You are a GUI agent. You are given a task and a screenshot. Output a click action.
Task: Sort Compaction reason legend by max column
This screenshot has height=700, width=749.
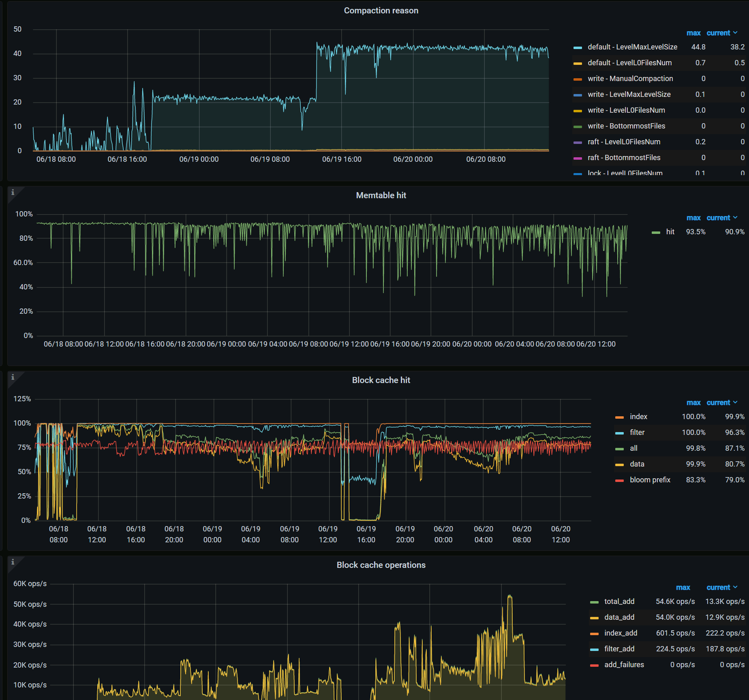[693, 33]
